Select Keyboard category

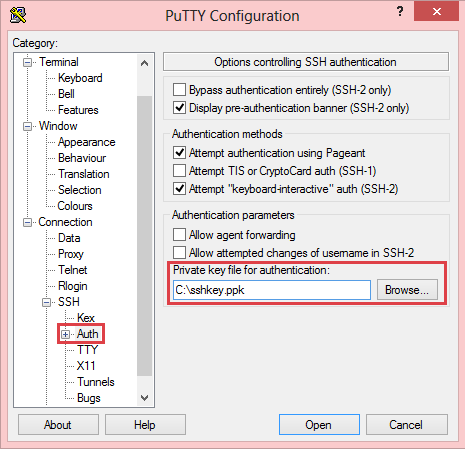click(80, 78)
